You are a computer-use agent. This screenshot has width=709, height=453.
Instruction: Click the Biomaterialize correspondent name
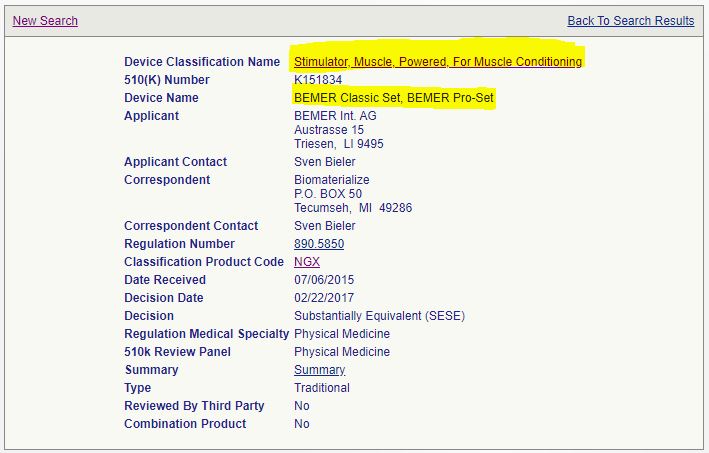tap(331, 180)
